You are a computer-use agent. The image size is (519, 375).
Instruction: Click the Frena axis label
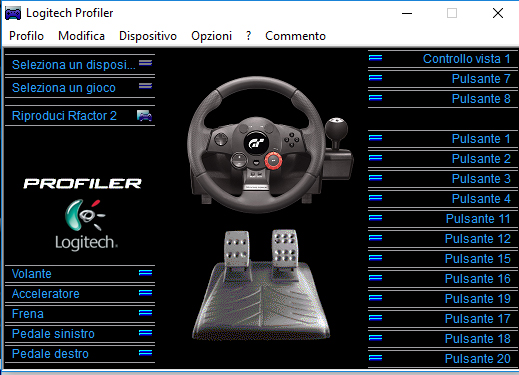point(28,314)
